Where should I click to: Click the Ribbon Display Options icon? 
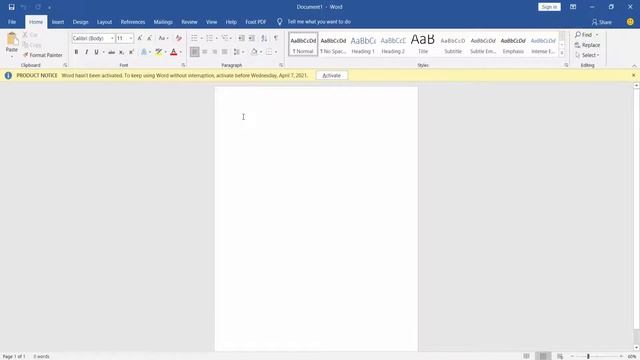coord(573,7)
